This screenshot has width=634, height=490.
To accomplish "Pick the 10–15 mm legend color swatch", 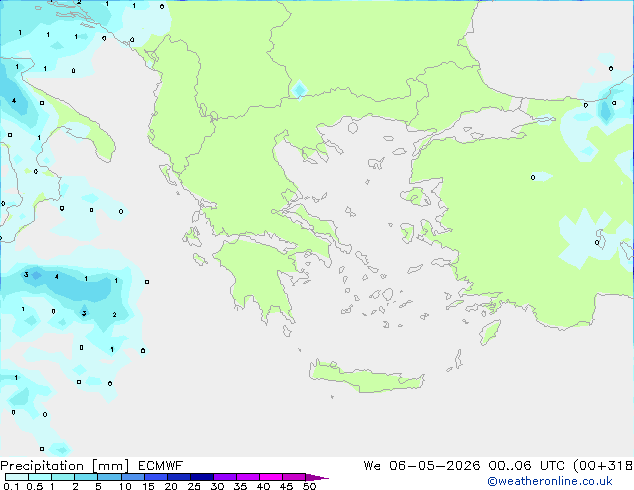I will [x=132, y=477].
